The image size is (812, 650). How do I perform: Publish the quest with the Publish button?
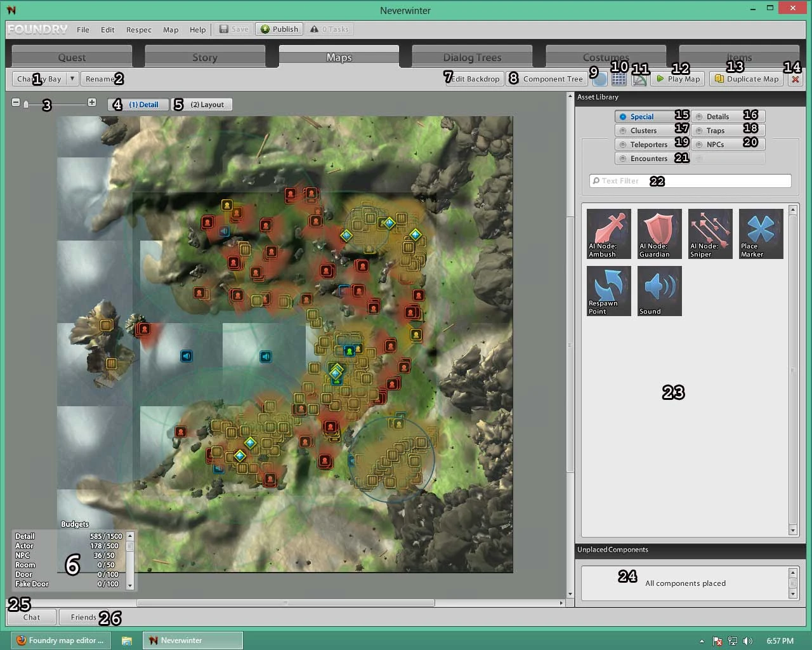tap(279, 29)
